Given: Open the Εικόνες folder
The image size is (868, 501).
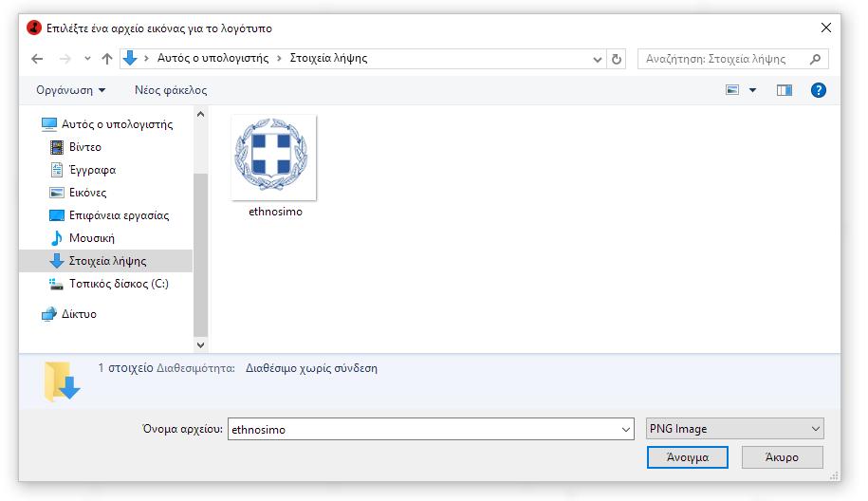Looking at the screenshot, I should (87, 192).
